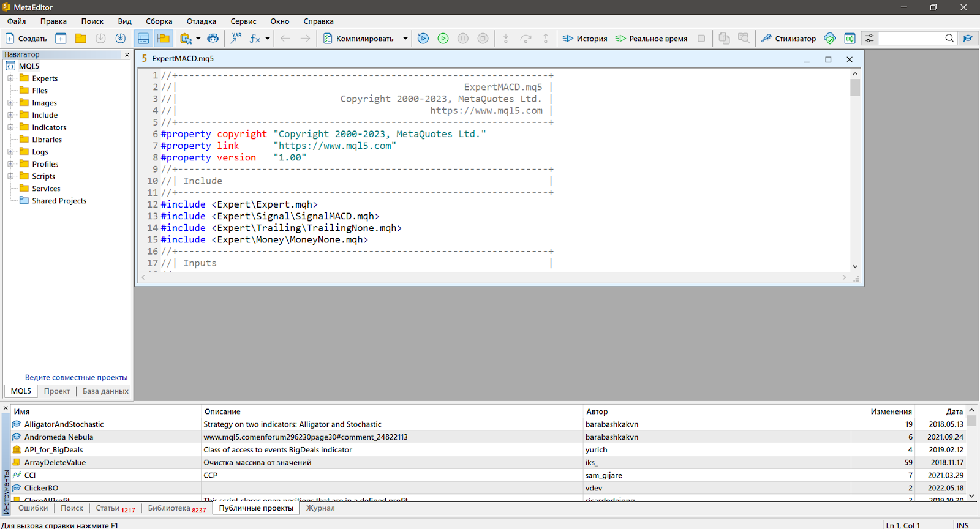Screen dimensions: 980x529
Task: Click the open folder toolbar icon
Action: click(81, 39)
